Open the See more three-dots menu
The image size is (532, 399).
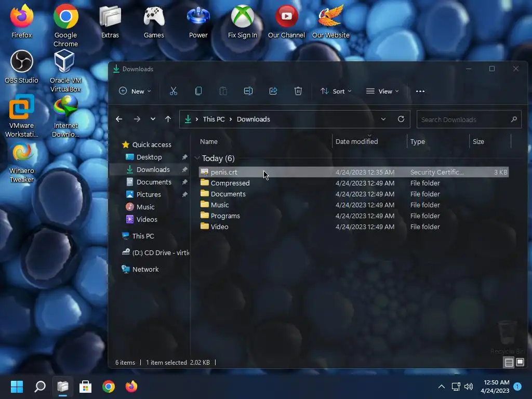tap(420, 91)
